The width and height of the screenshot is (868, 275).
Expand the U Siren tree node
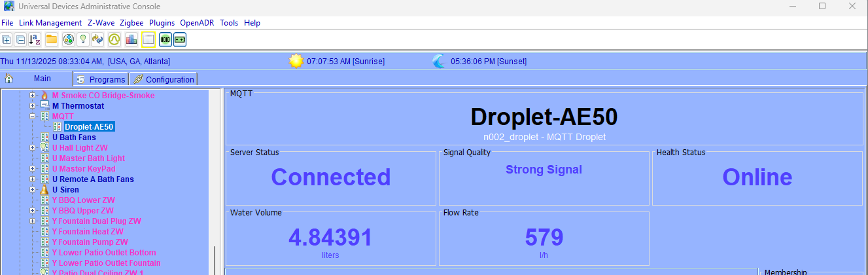coord(32,190)
